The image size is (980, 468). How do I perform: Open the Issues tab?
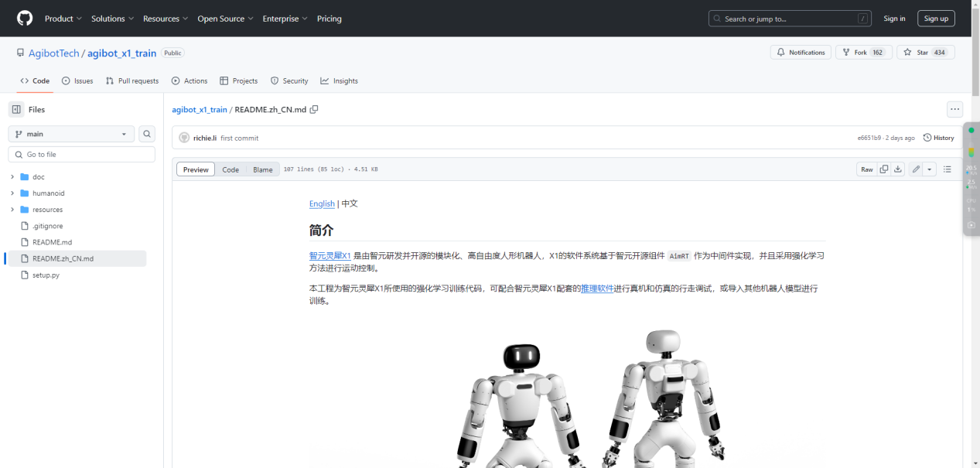[77, 80]
